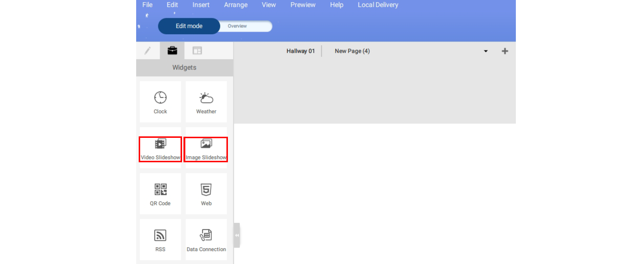Add the Data Connection widget
Viewport: 644px width, 264px height.
(x=206, y=240)
